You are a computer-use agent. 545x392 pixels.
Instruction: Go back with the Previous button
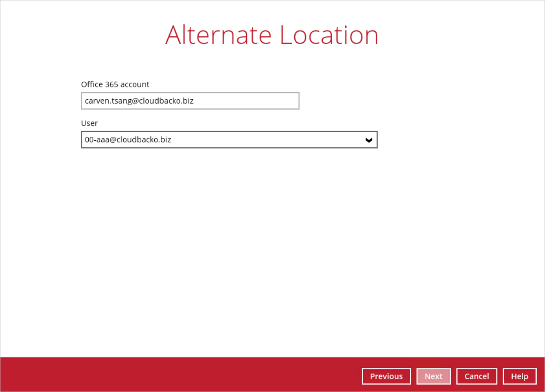point(386,376)
